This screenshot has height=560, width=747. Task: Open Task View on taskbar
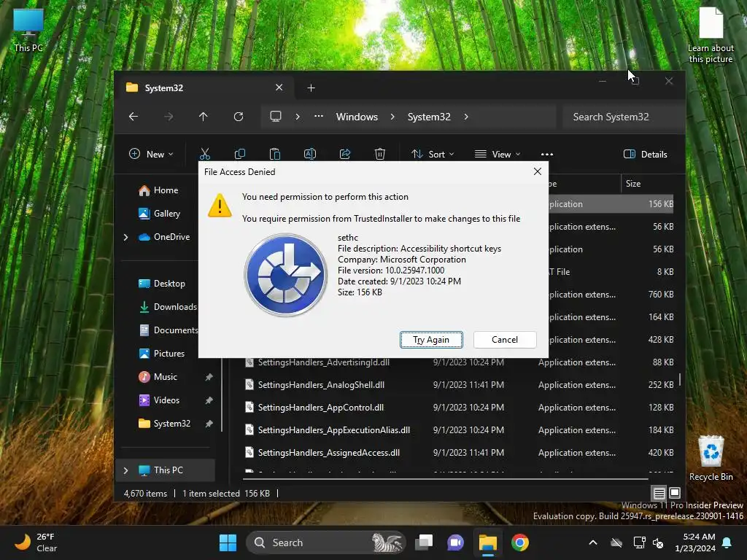point(424,542)
